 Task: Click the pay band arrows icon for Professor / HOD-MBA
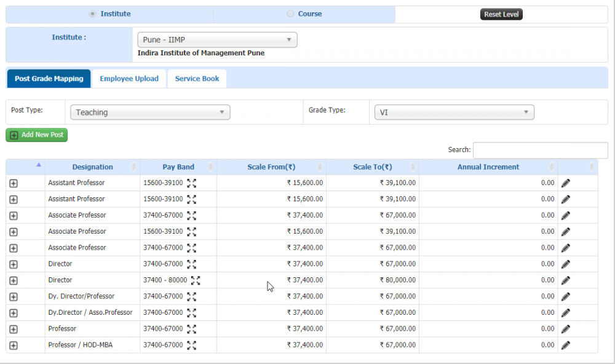click(191, 345)
